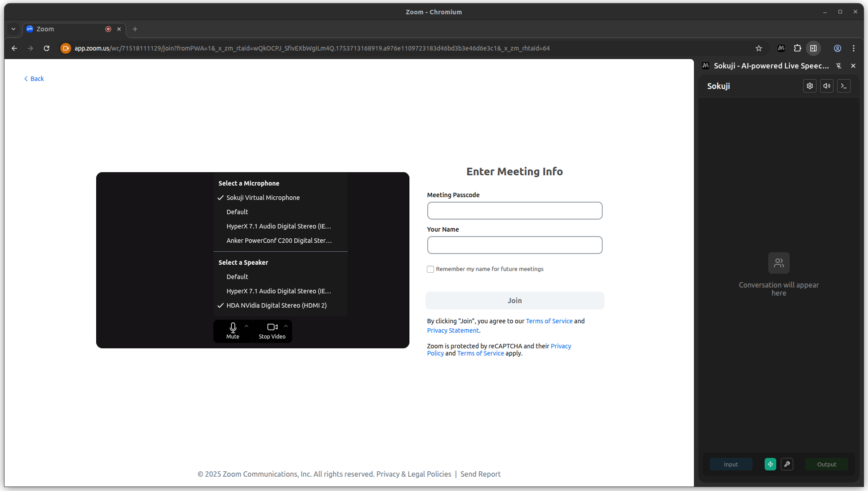Viewport: 868px width, 491px height.
Task: Open a new browser tab
Action: [x=135, y=29]
